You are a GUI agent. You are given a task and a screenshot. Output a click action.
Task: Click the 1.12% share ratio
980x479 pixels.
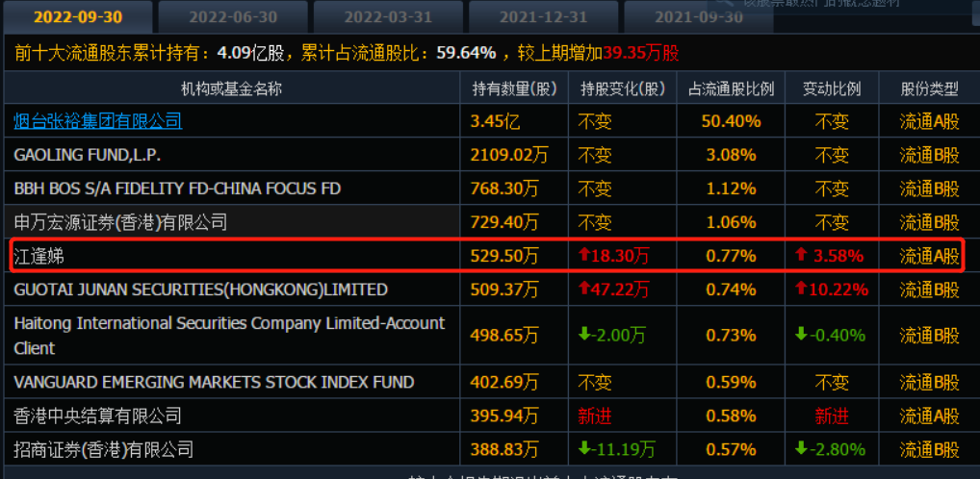(x=732, y=189)
